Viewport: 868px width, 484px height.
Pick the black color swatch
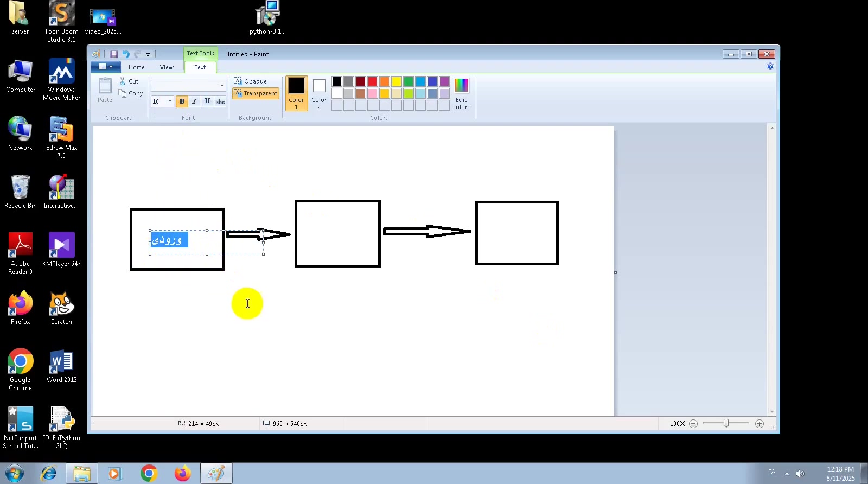point(337,81)
